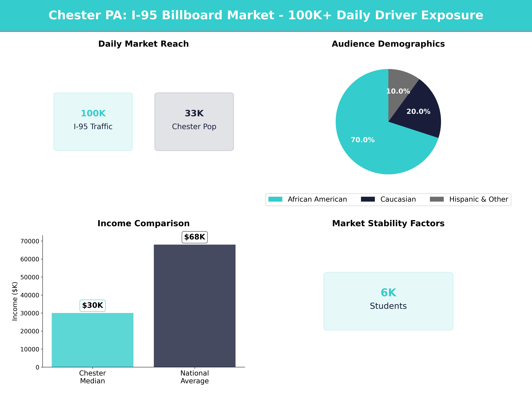The height and width of the screenshot is (399, 532).
Task: Click the $30K bar value label
Action: [93, 305]
